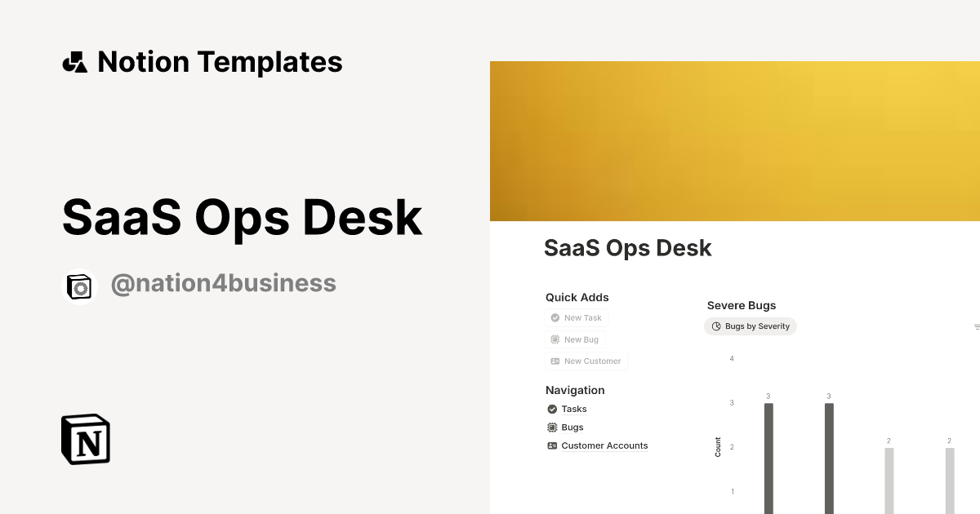
Task: Open the New Task quick add
Action: pyautogui.click(x=577, y=317)
